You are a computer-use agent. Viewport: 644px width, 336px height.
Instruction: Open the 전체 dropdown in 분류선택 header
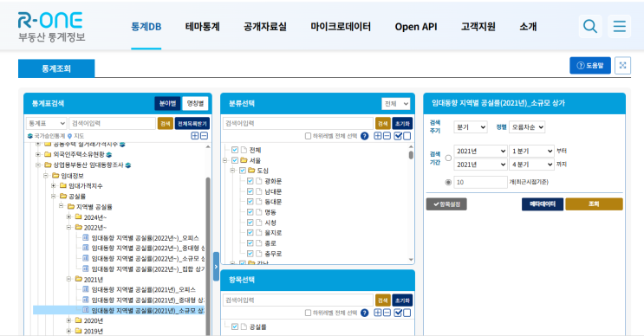pos(395,104)
